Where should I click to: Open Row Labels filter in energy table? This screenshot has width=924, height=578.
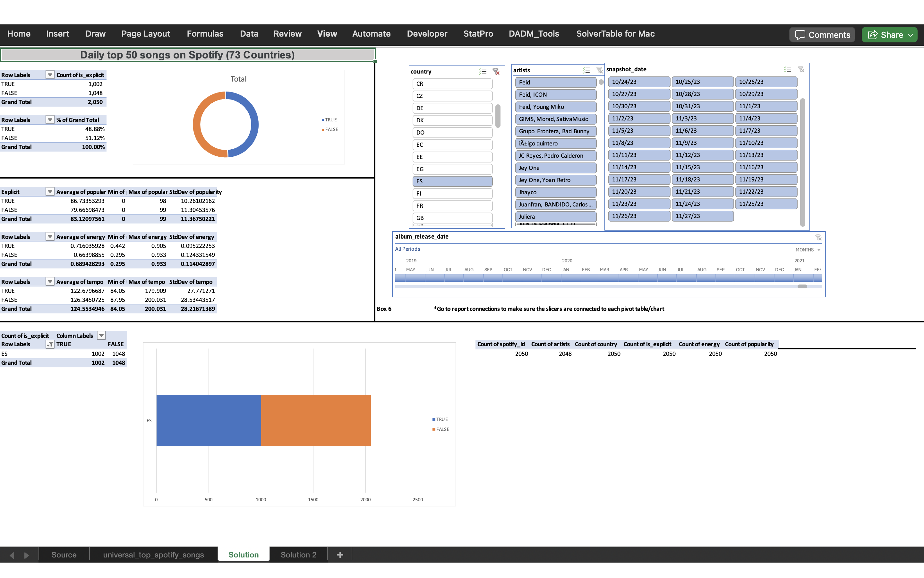pos(50,237)
